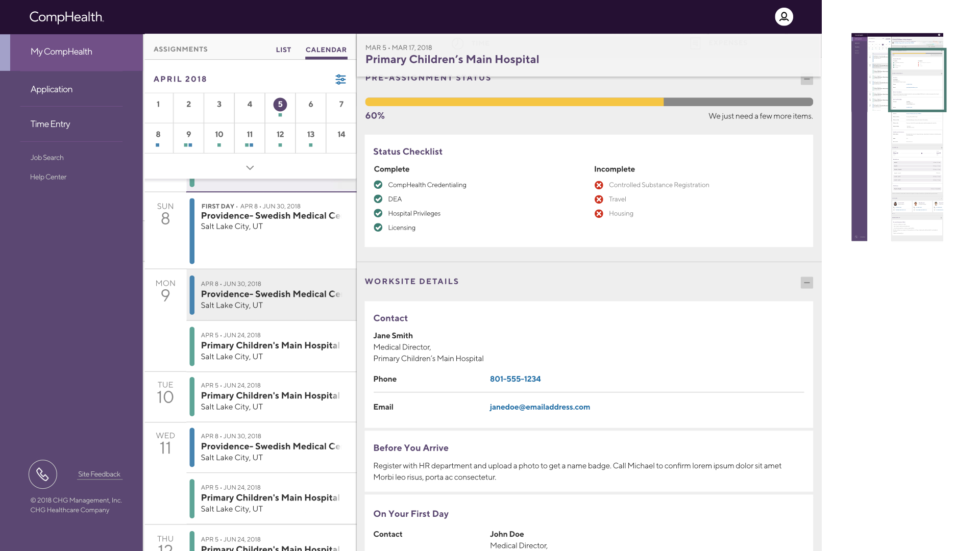Click contact name Jane Smith

393,336
